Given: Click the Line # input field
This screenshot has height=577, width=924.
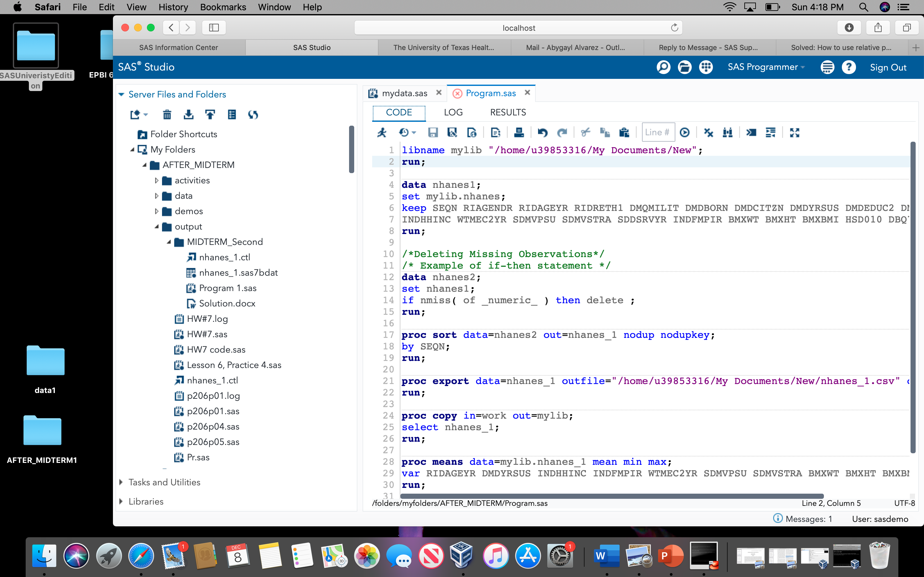Looking at the screenshot, I should 658,132.
